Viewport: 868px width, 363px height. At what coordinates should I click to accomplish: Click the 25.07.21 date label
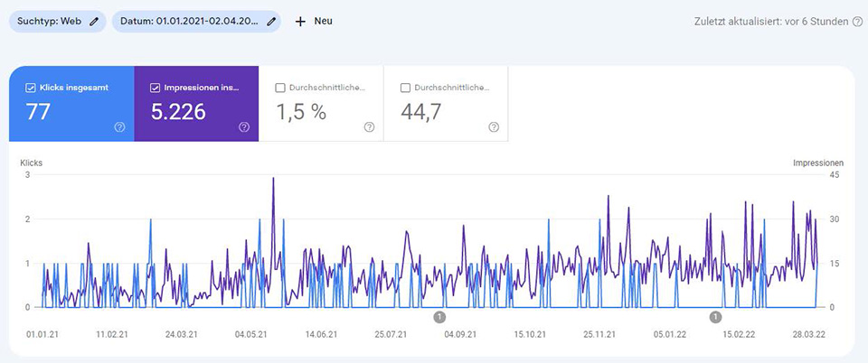tap(391, 334)
